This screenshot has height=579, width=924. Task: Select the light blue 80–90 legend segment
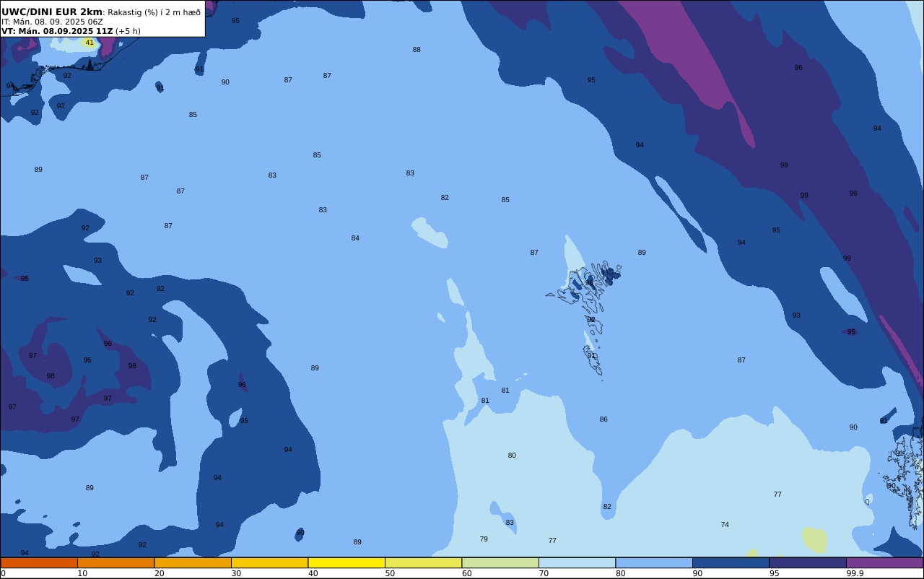pyautogui.click(x=654, y=562)
